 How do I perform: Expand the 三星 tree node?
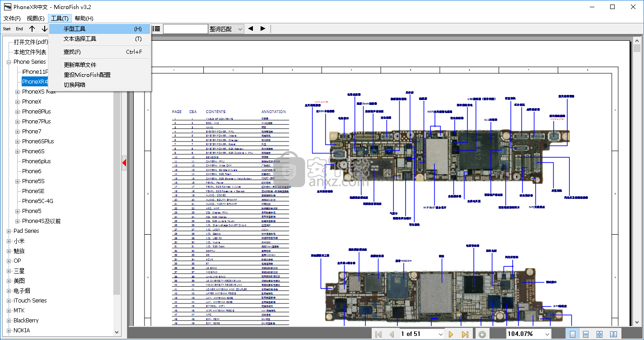[9, 271]
